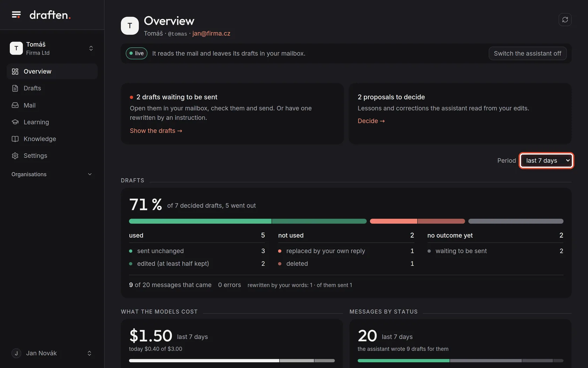588x368 pixels.
Task: Click the Decide link
Action: pos(371,121)
